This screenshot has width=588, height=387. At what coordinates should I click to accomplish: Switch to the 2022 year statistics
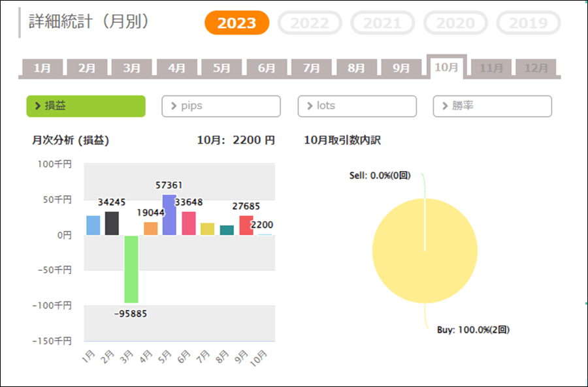click(310, 23)
